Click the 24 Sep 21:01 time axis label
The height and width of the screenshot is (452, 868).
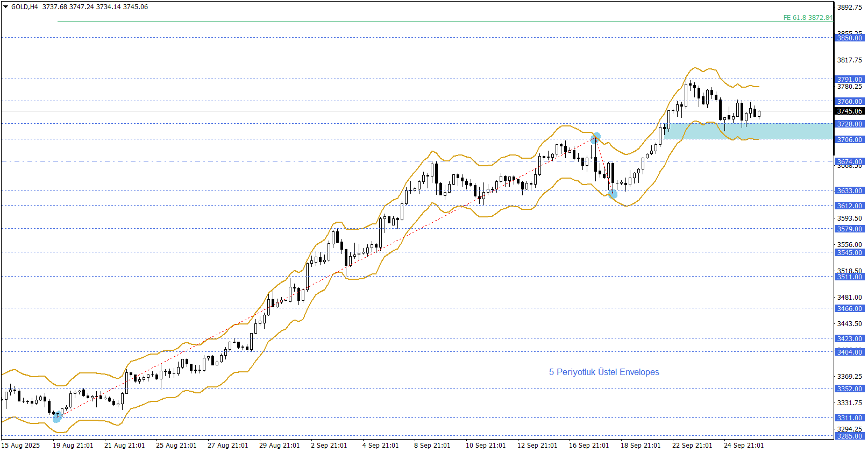[744, 445]
